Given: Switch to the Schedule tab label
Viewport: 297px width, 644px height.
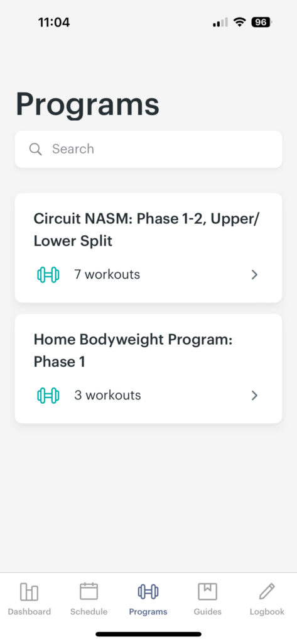Looking at the screenshot, I should (89, 611).
